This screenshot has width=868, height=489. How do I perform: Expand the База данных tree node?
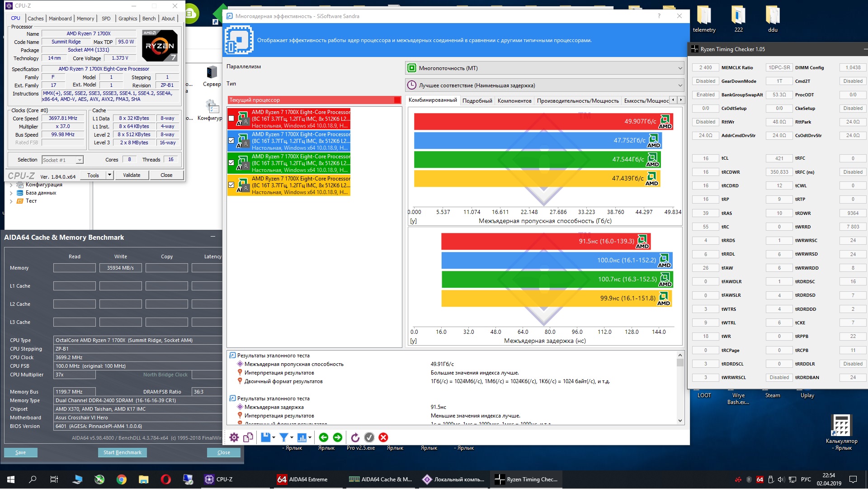(x=11, y=193)
